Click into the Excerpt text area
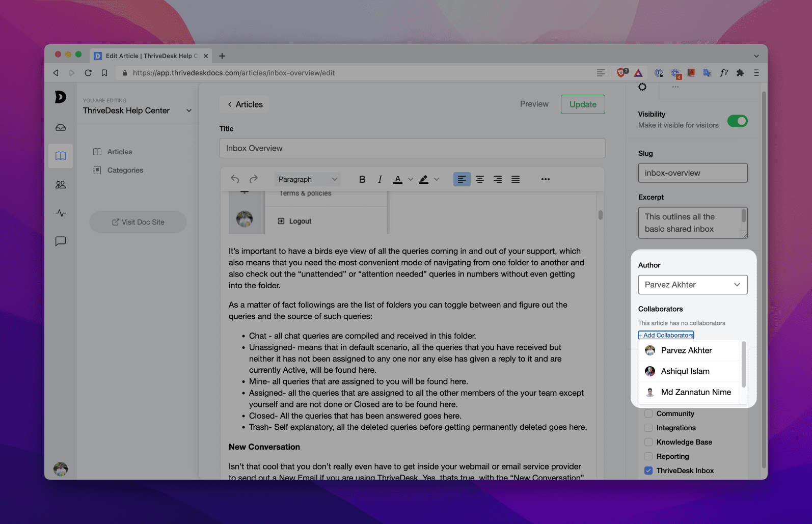 pyautogui.click(x=693, y=223)
